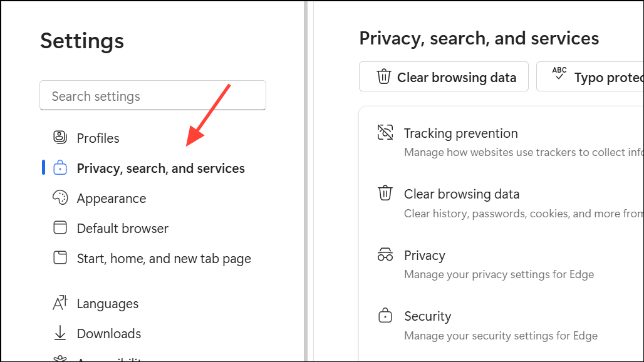Click the Tracking prevention icon

[x=385, y=133]
